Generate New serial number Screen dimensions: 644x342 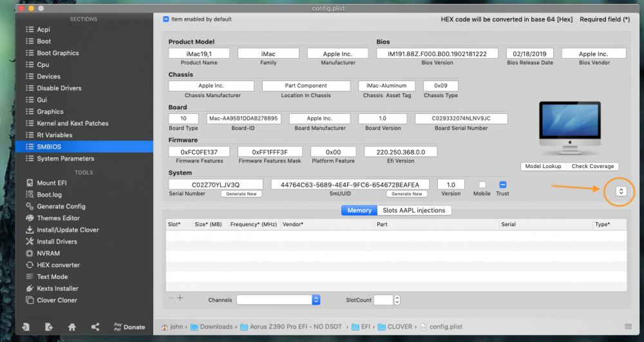coord(241,194)
